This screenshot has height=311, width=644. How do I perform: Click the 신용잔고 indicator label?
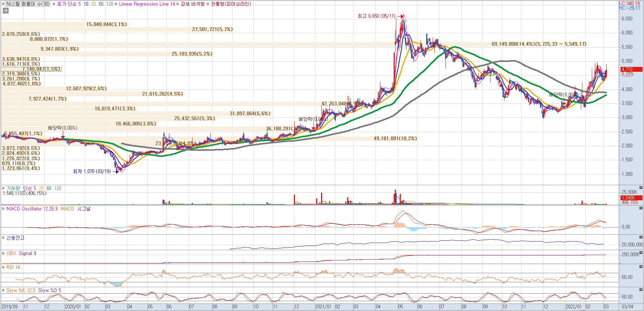click(x=15, y=238)
